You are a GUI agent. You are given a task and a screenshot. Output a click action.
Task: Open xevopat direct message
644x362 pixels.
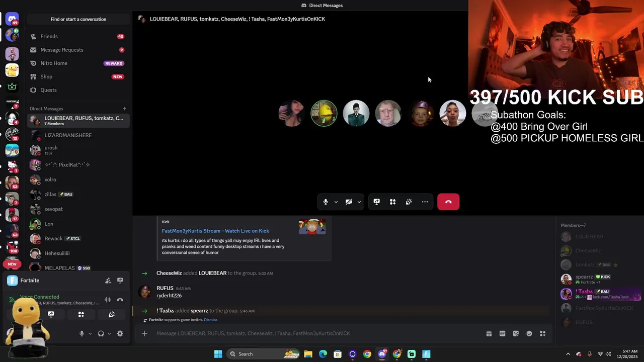(78, 209)
